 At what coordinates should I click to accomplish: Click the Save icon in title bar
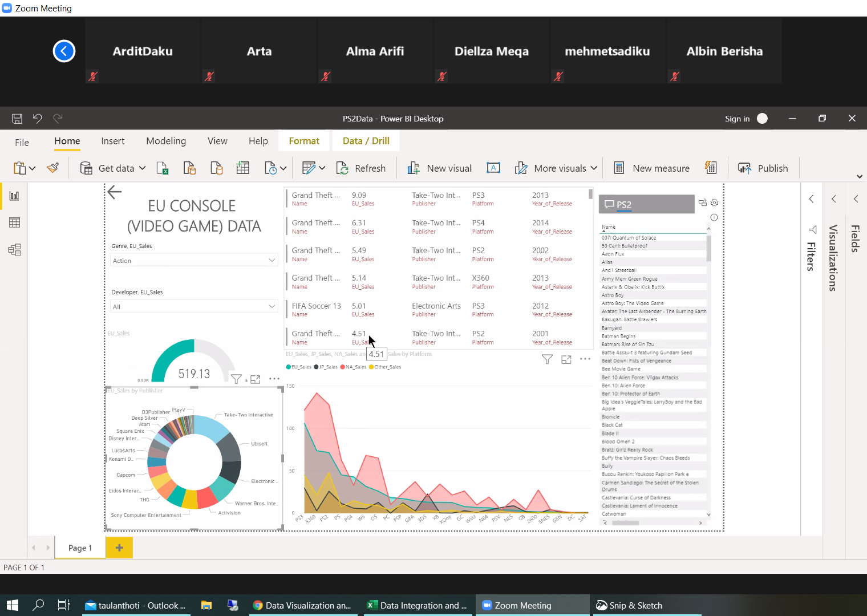tap(17, 119)
